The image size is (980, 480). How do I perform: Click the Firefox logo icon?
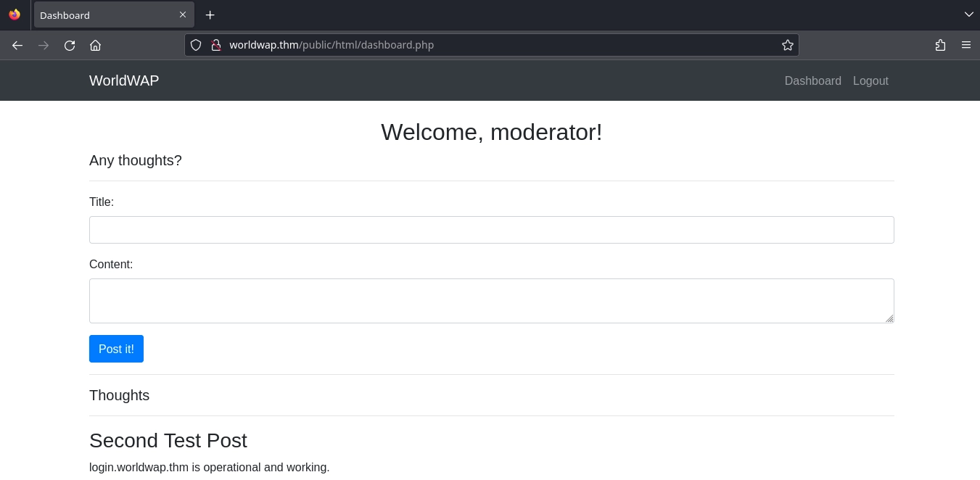pyautogui.click(x=15, y=15)
